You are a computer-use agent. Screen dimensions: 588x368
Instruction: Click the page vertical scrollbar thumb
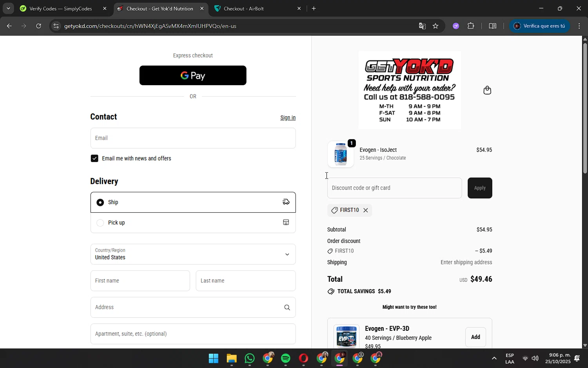point(585,108)
